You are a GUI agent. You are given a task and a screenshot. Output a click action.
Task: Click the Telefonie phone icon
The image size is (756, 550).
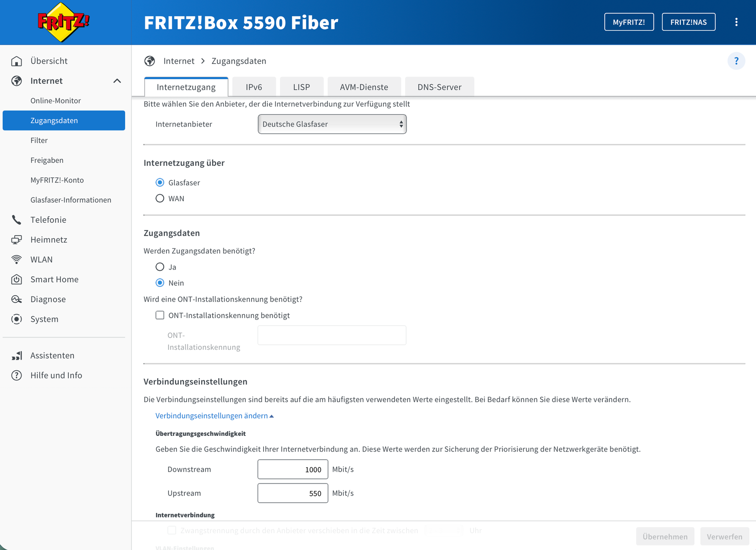[17, 220]
